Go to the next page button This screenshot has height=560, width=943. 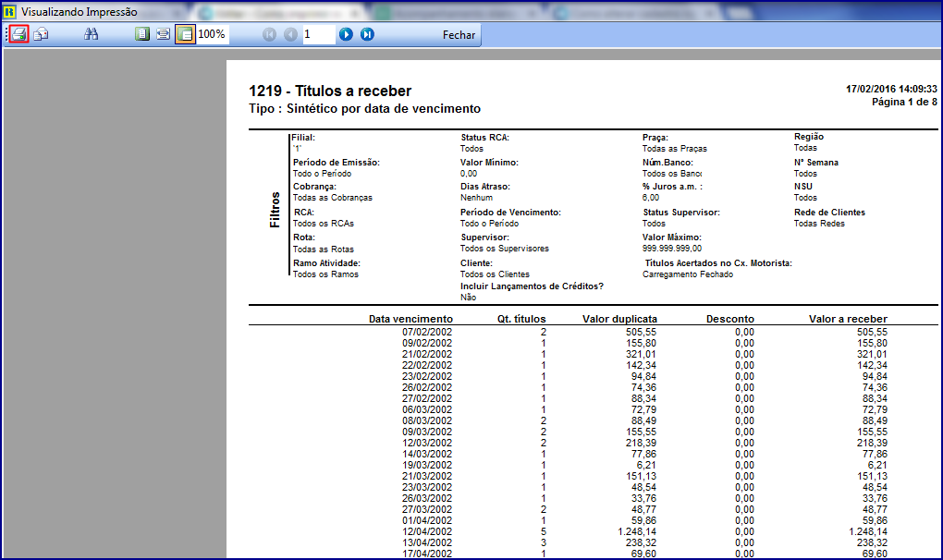pyautogui.click(x=346, y=34)
